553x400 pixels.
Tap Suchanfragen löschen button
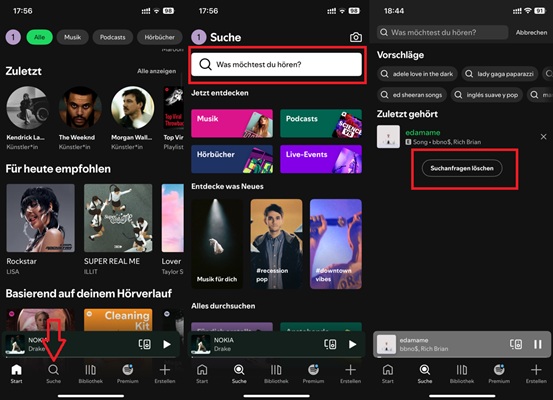click(x=462, y=168)
